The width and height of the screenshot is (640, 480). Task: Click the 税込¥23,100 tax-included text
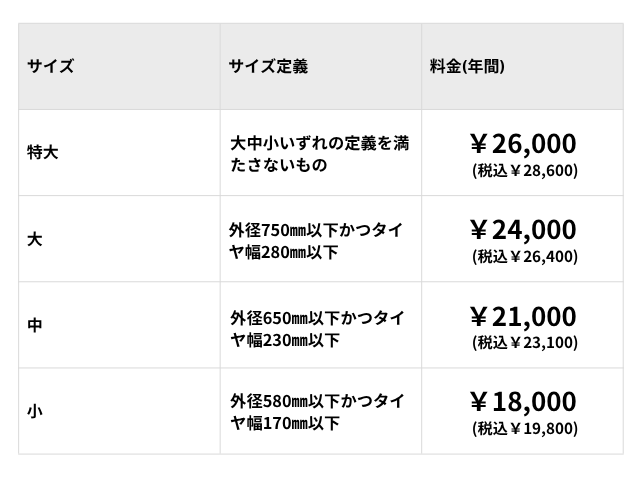tap(525, 342)
